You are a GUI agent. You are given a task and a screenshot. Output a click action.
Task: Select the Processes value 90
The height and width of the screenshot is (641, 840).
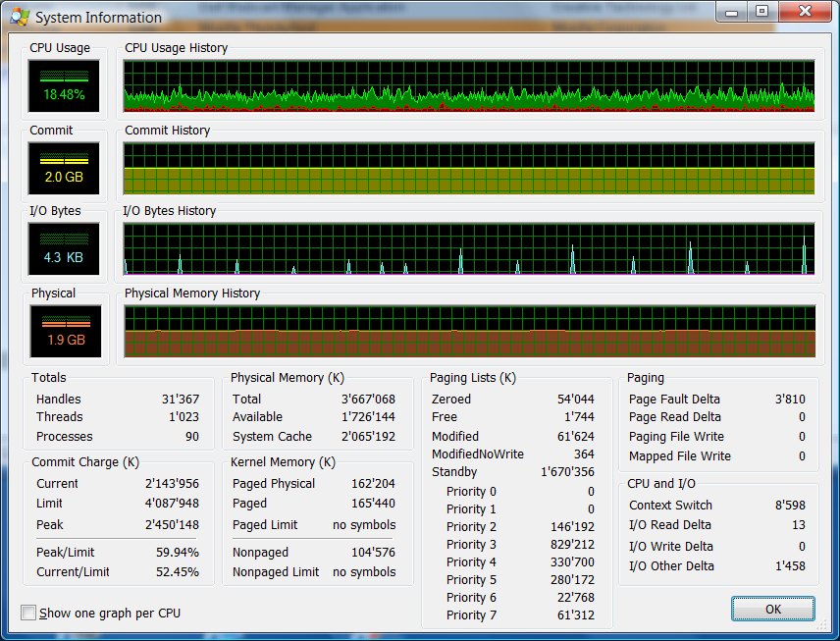click(x=192, y=436)
